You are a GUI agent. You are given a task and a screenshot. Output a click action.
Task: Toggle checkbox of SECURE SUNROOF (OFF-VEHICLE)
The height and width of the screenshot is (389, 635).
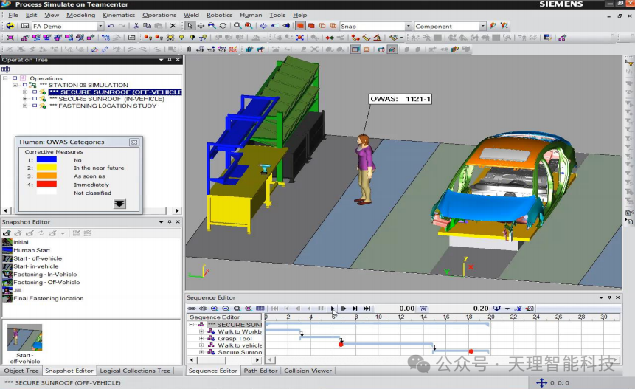point(34,92)
